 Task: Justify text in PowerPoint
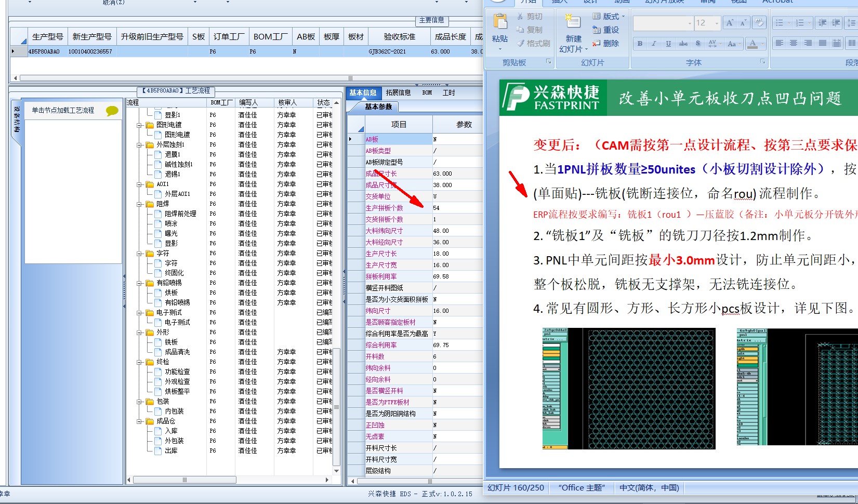(822, 44)
